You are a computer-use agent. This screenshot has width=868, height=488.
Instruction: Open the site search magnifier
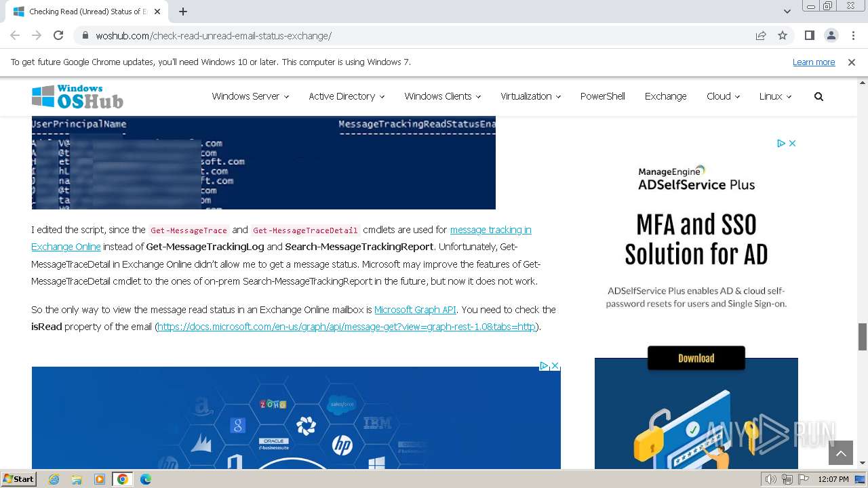(x=818, y=96)
